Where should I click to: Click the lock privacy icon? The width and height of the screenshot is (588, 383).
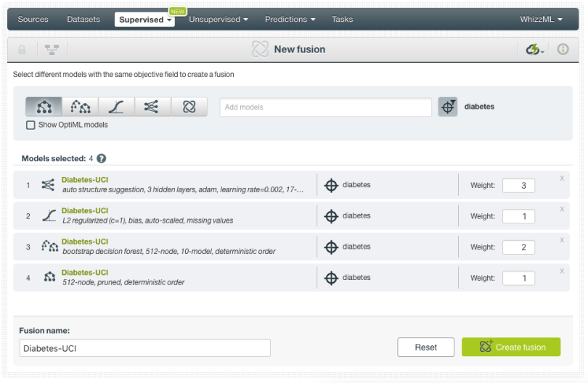(22, 49)
